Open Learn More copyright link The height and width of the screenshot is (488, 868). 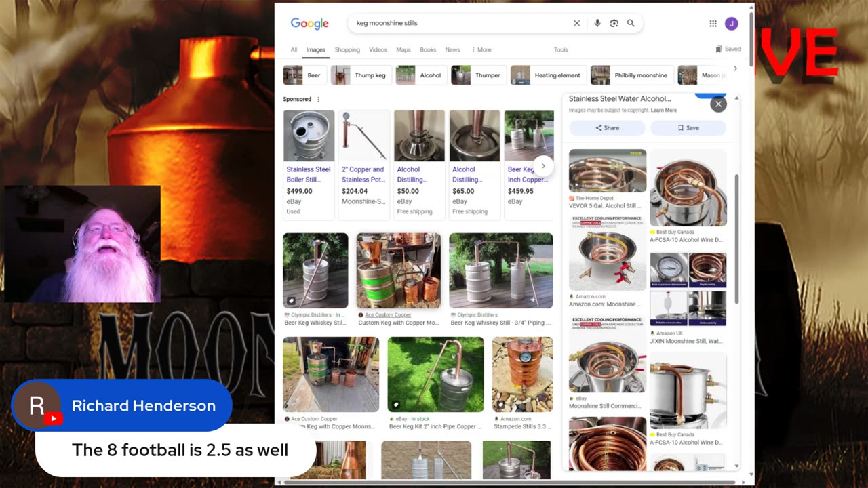[x=664, y=110]
